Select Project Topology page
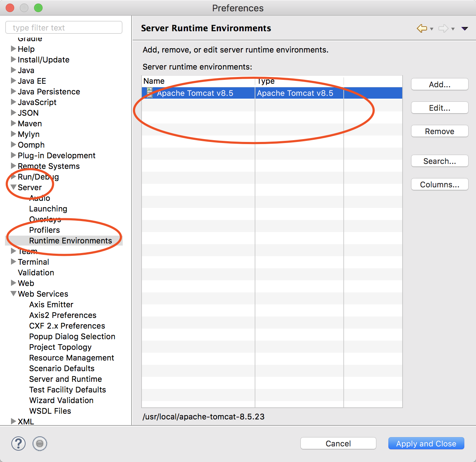This screenshot has height=462, width=476. click(x=60, y=347)
